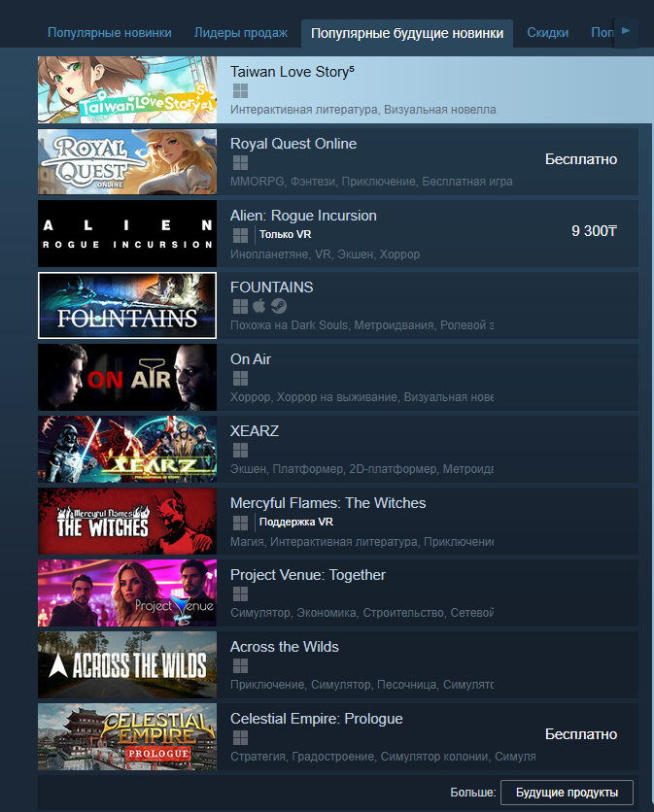Screen dimensions: 654x812
Task: Open the Лидеры продаж tab
Action: (240, 33)
